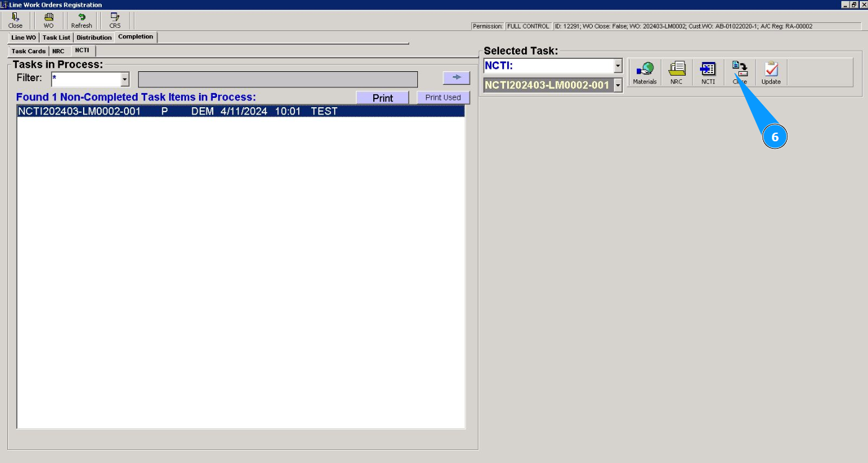Click the "Found 1 Non-Completed Task Items" heading

(x=136, y=97)
